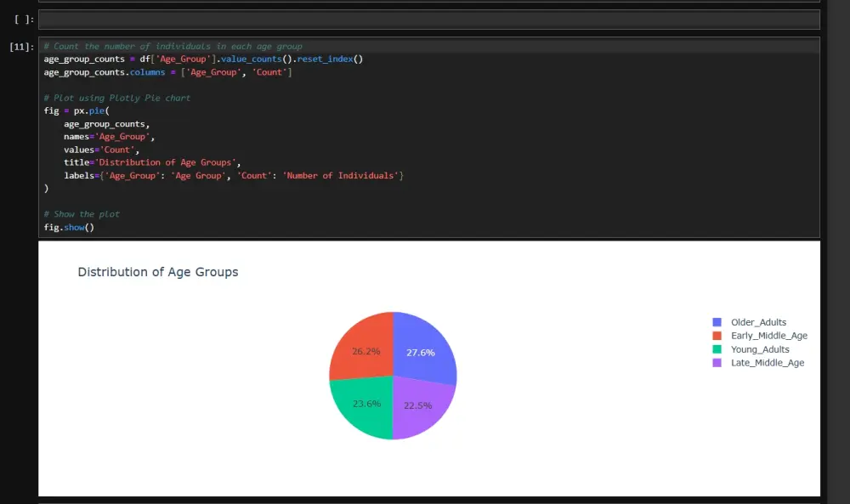
Task: Click the Late_Middle_Age legend label
Action: coord(767,363)
